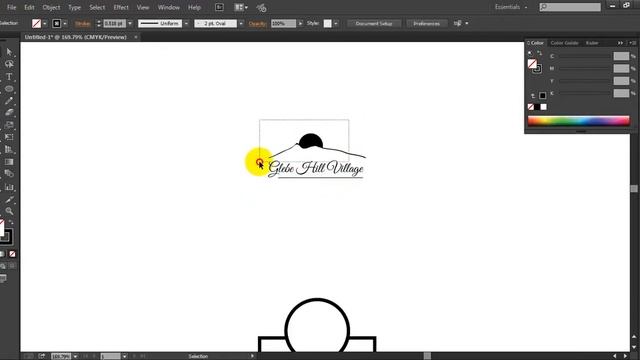Click the orange Opacity link
Image resolution: width=640 pixels, height=360 pixels.
click(258, 24)
